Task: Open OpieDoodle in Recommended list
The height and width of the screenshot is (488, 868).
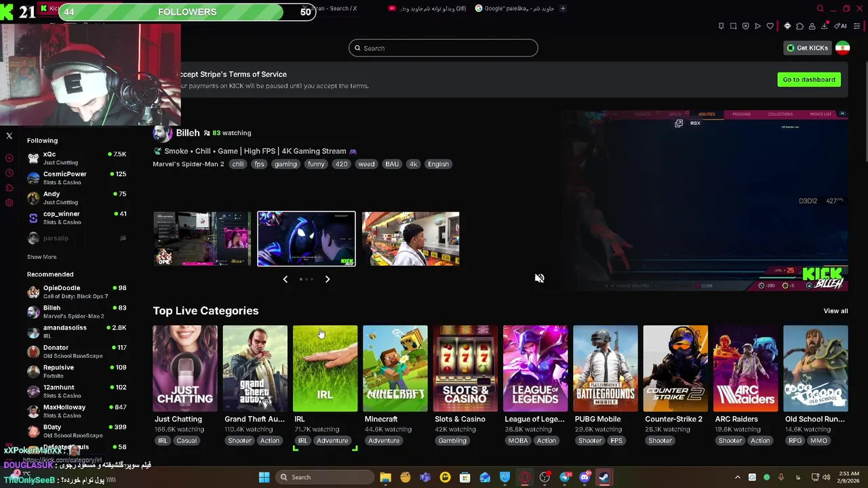Action: (x=77, y=291)
